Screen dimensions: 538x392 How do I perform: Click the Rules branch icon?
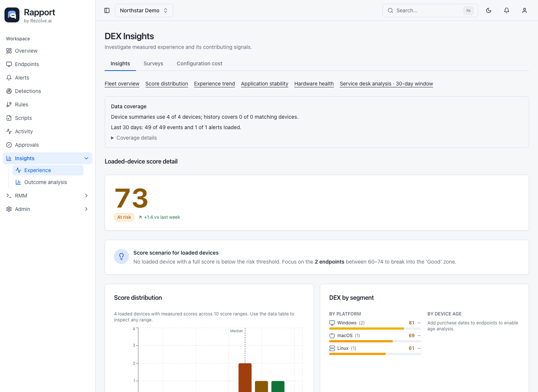[x=9, y=105]
